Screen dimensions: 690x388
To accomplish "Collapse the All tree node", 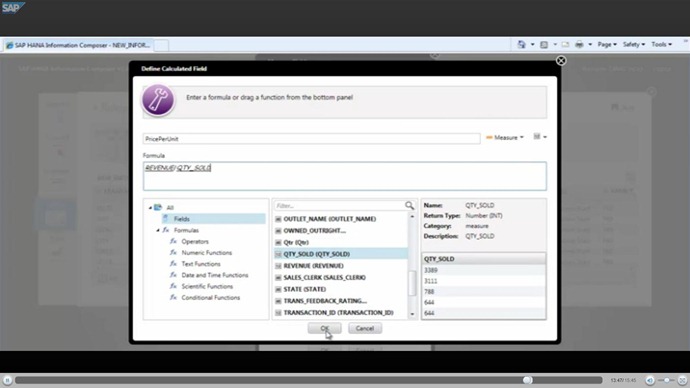I will (150, 208).
